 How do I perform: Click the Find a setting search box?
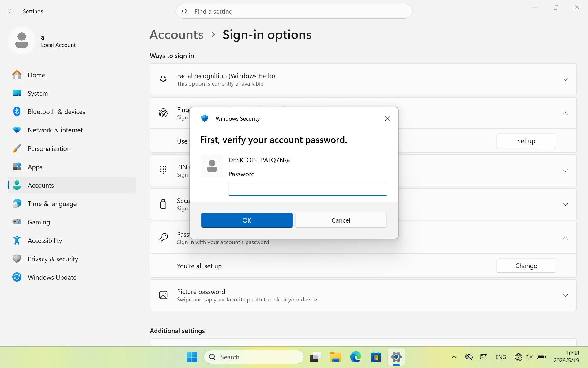(x=294, y=11)
